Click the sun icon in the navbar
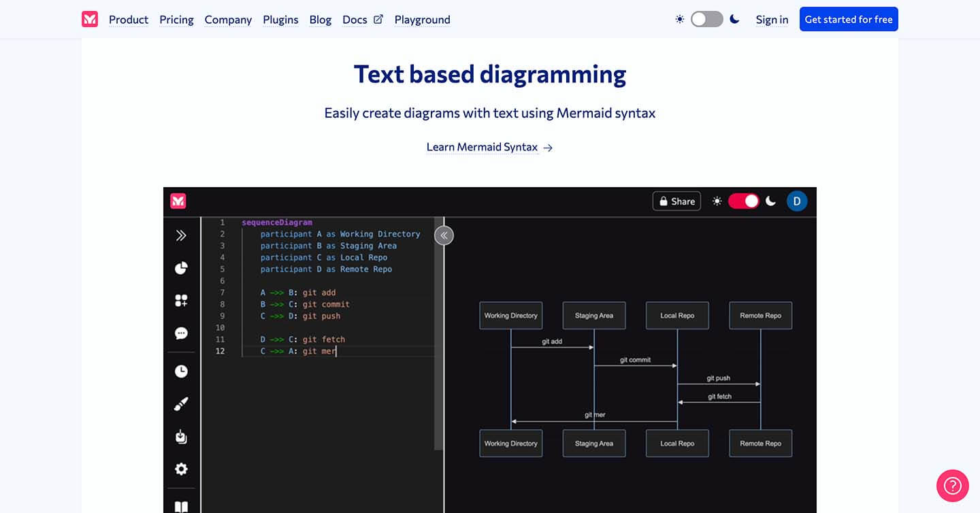 point(679,19)
